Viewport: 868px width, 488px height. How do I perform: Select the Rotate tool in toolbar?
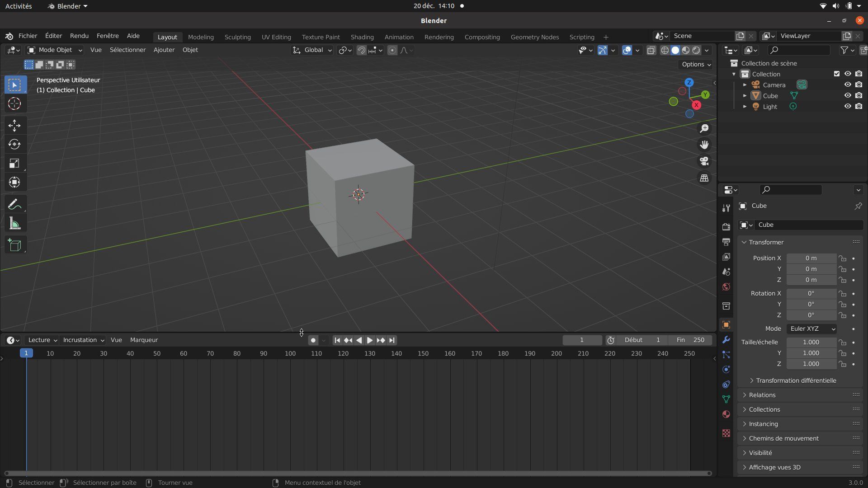tap(14, 144)
